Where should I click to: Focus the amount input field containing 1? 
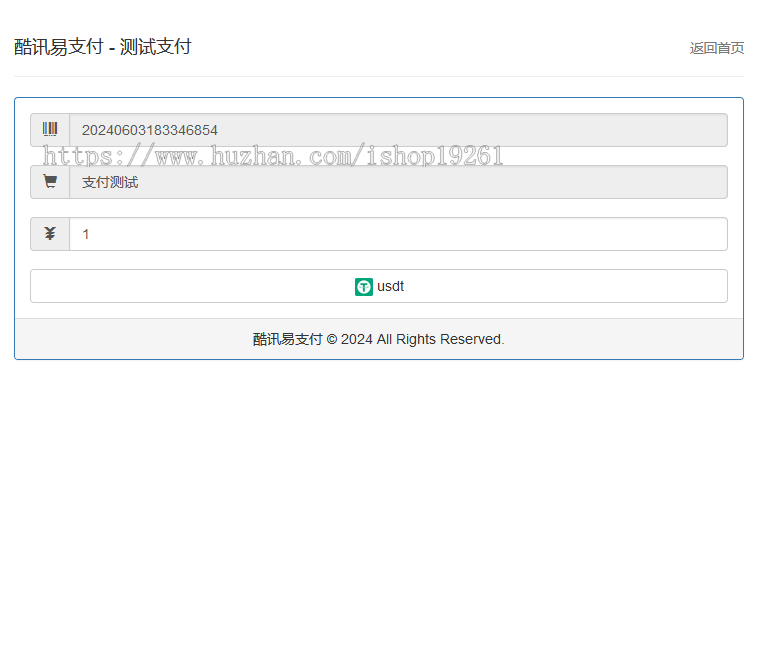[x=398, y=234]
